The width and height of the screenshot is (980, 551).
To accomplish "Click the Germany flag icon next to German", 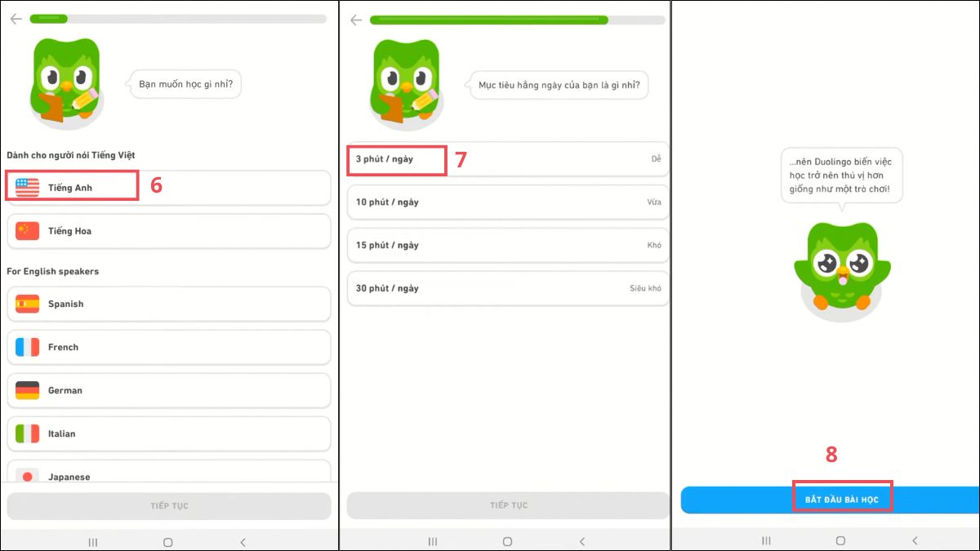I will pyautogui.click(x=27, y=390).
